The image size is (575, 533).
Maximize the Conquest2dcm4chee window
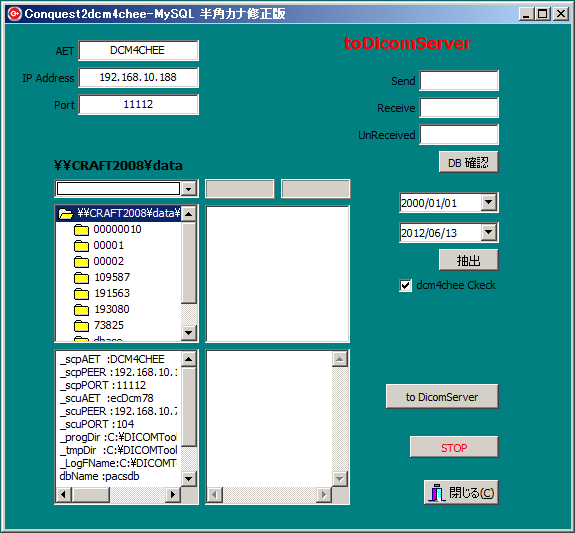click(x=543, y=14)
